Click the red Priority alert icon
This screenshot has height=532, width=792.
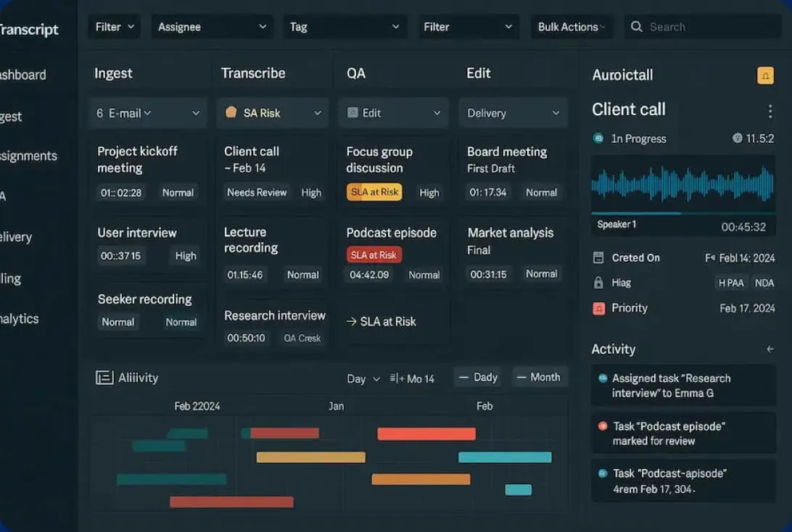point(599,308)
